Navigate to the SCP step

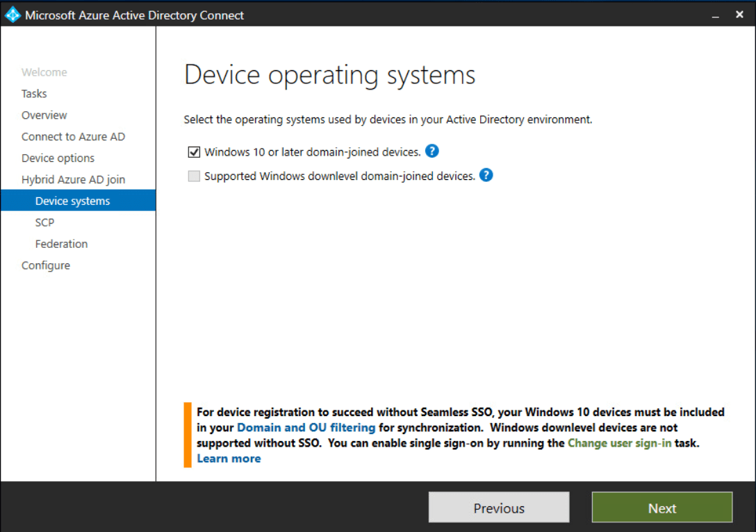pyautogui.click(x=44, y=222)
